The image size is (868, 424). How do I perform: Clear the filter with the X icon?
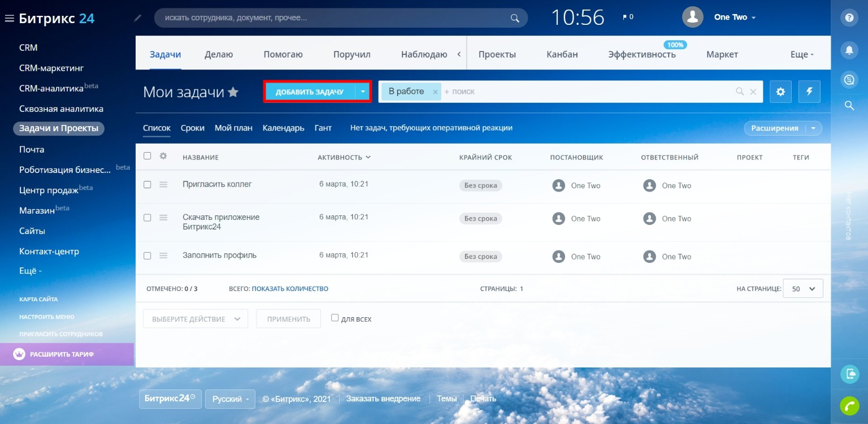click(753, 92)
